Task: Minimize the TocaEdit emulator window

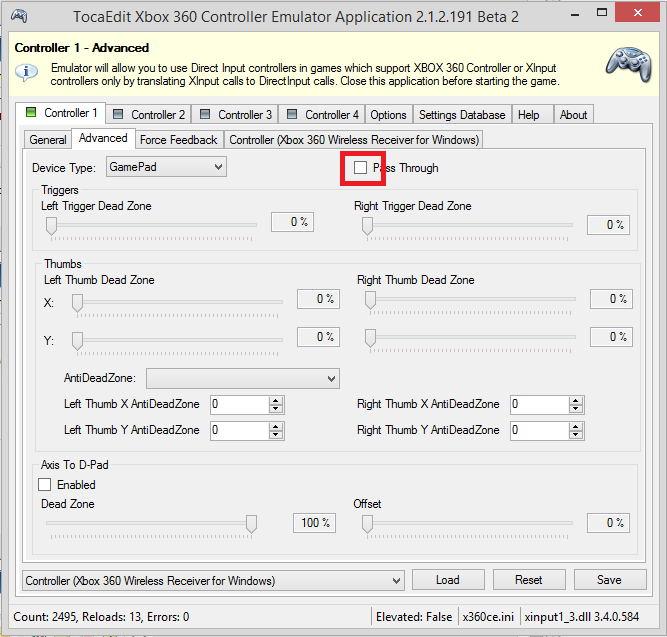Action: point(575,15)
